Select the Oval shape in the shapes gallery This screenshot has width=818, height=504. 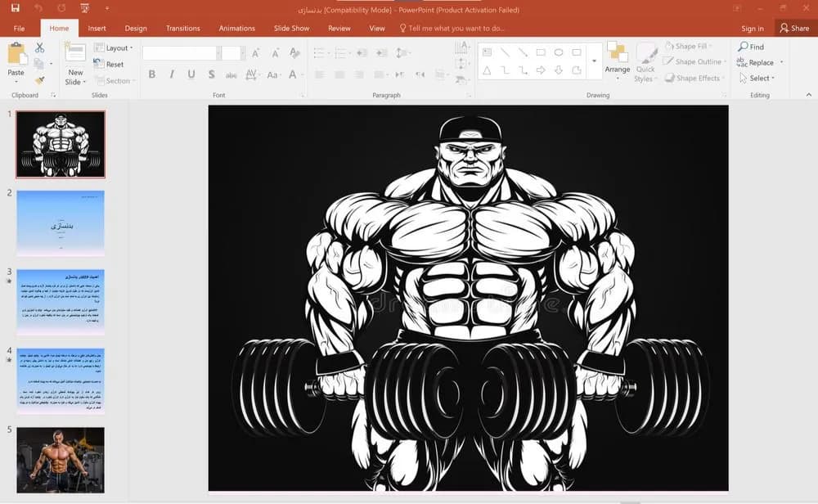(559, 52)
